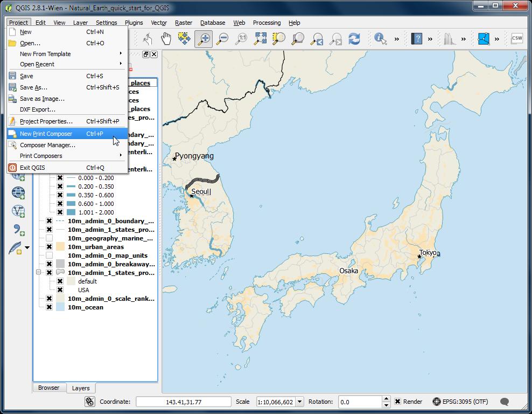
Task: Uncheck the 0.200 - 0.350 class
Action: pos(60,187)
